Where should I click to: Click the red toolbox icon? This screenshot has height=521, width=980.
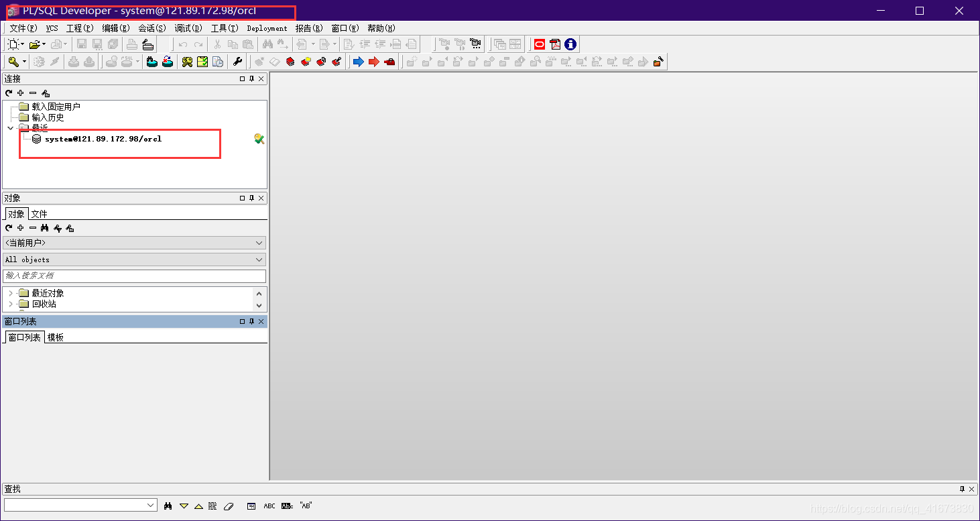tap(389, 62)
